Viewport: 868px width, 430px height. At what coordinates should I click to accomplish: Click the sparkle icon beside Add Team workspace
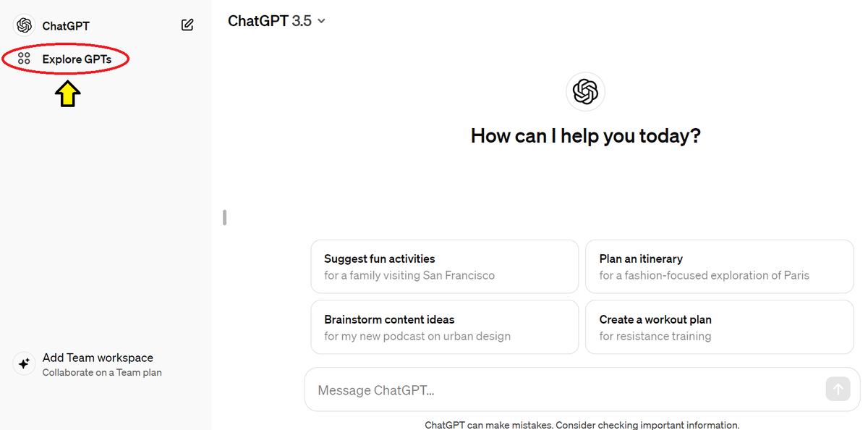coord(24,363)
